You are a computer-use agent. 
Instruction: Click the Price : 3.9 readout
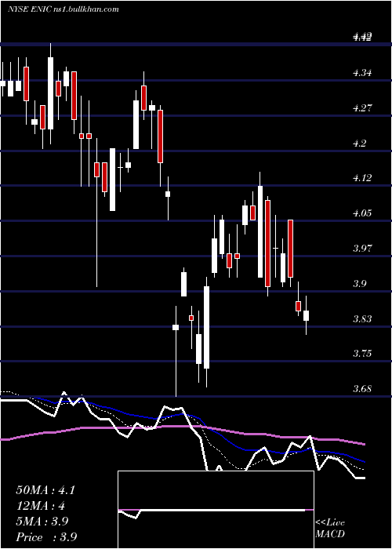click(x=46, y=536)
